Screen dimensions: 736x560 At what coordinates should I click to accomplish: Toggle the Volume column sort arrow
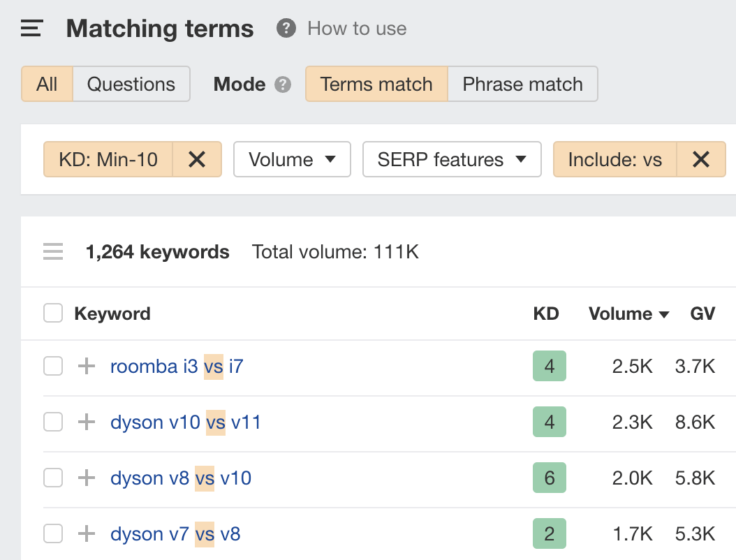[x=664, y=314]
